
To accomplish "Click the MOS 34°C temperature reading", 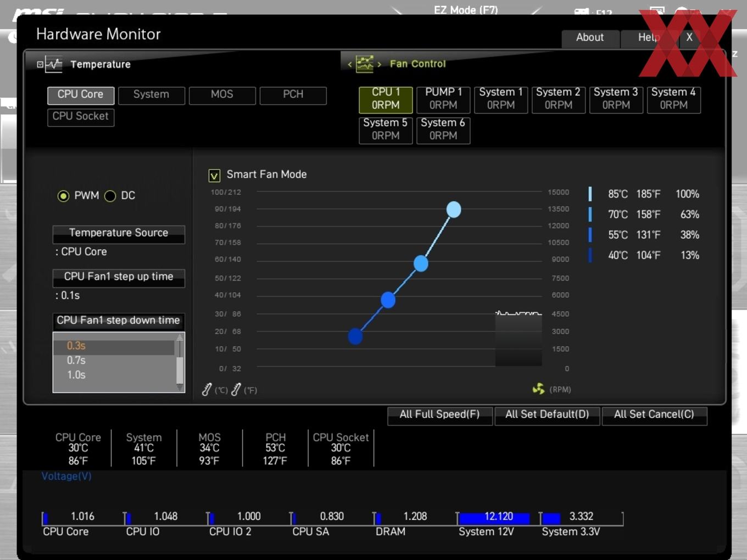I will tap(209, 448).
